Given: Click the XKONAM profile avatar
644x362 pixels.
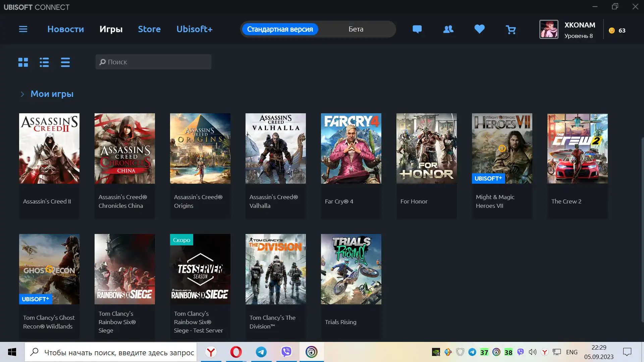Looking at the screenshot, I should 549,29.
